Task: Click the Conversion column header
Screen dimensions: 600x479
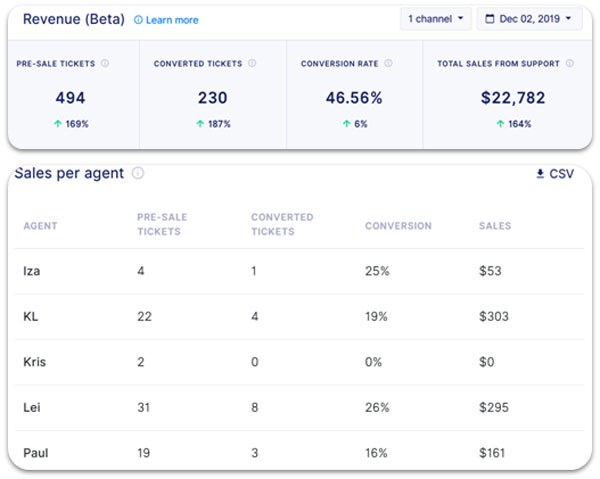Action: pos(398,226)
